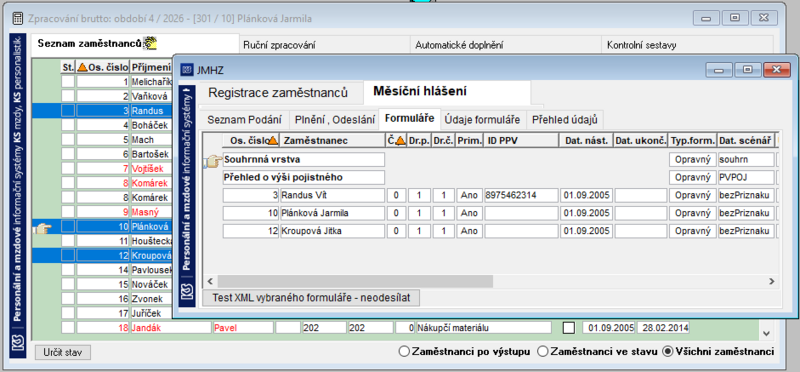
Task: Open the Registrace zaměstnanců tab
Action: coord(278,92)
